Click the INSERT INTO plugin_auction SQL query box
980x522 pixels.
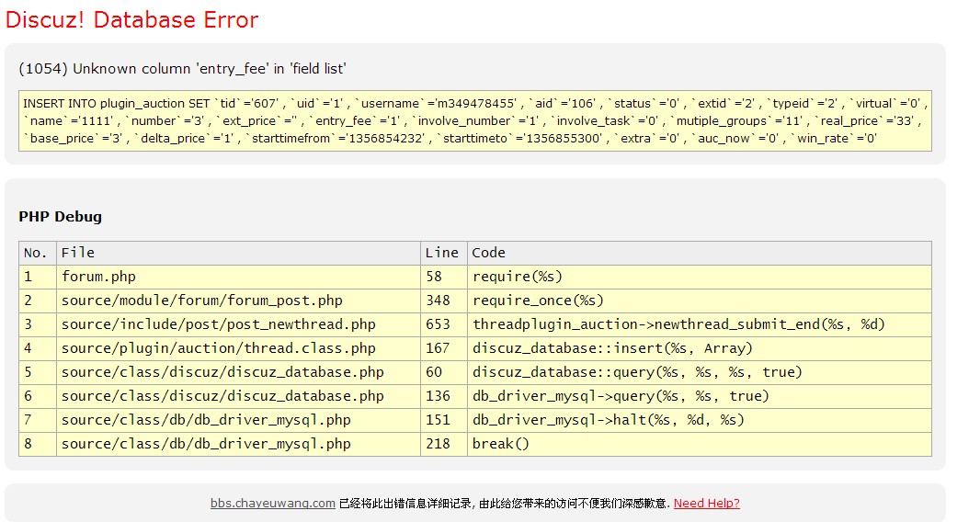tap(475, 120)
